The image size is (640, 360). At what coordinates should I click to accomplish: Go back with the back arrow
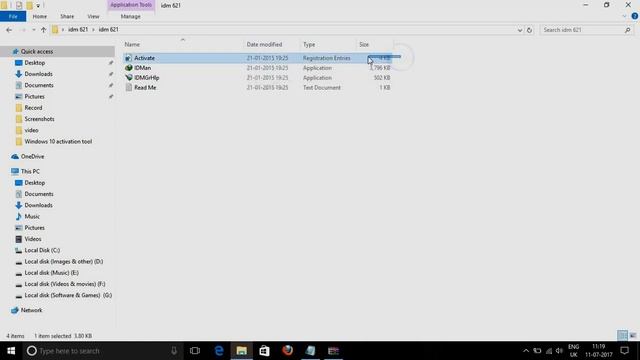tap(9, 30)
